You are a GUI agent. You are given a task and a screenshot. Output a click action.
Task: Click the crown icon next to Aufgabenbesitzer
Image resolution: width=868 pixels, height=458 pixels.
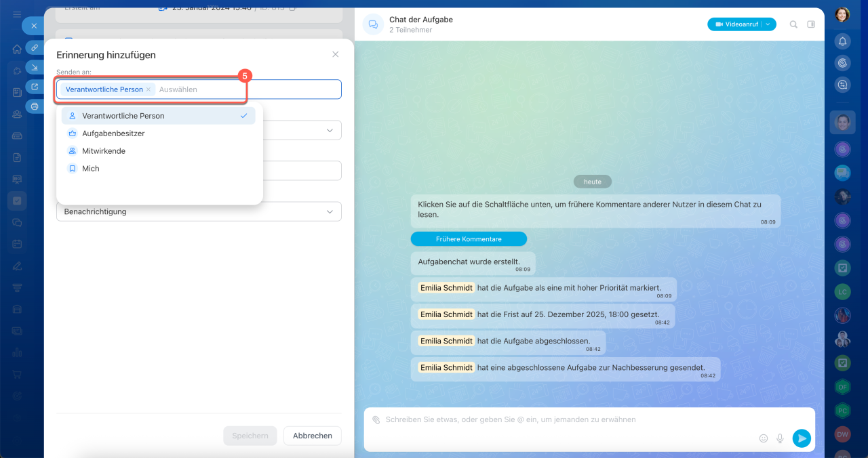pos(73,133)
